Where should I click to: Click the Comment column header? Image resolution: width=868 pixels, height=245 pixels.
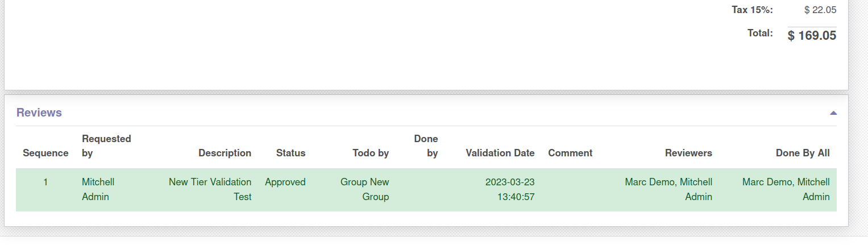point(570,153)
